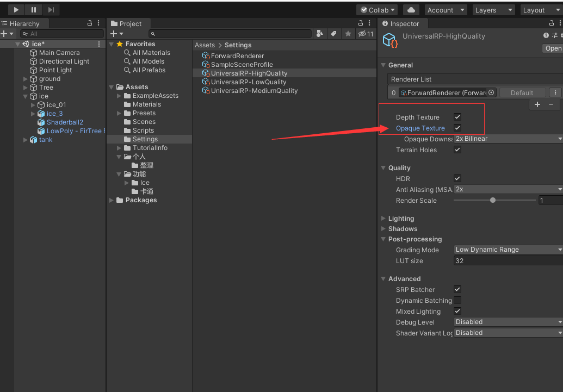Click the cloud services icon
Screen dimensions: 563x392
(411, 10)
